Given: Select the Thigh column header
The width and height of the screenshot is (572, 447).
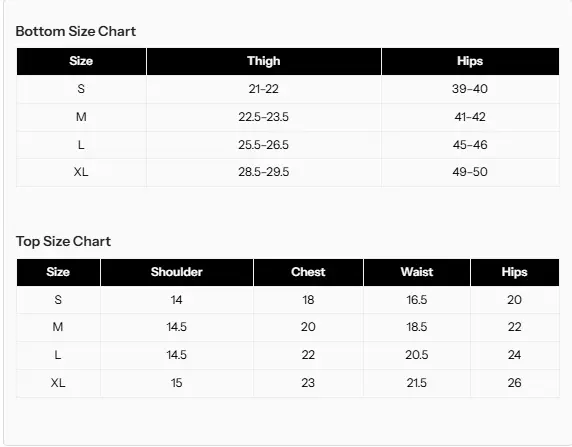Looking at the screenshot, I should [264, 61].
